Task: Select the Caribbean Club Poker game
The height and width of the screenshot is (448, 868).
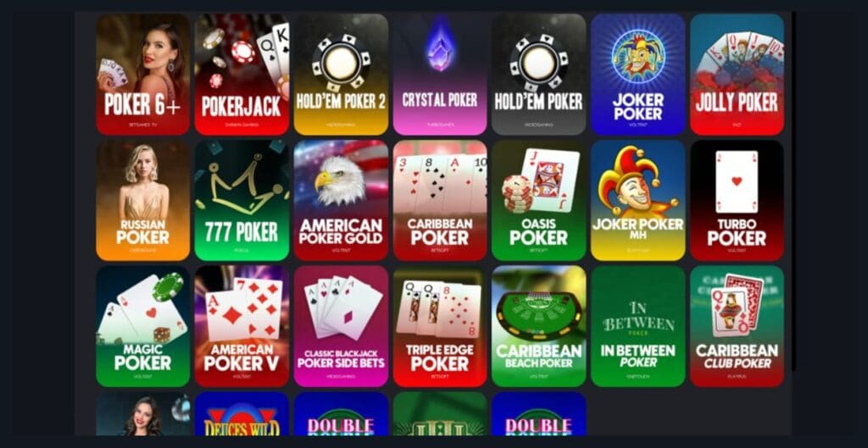Action: coord(737,326)
